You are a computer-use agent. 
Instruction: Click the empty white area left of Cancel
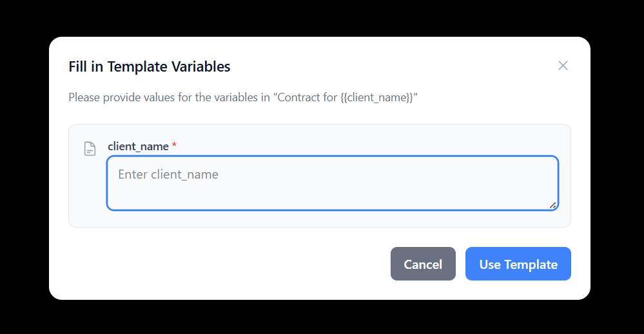(x=226, y=264)
